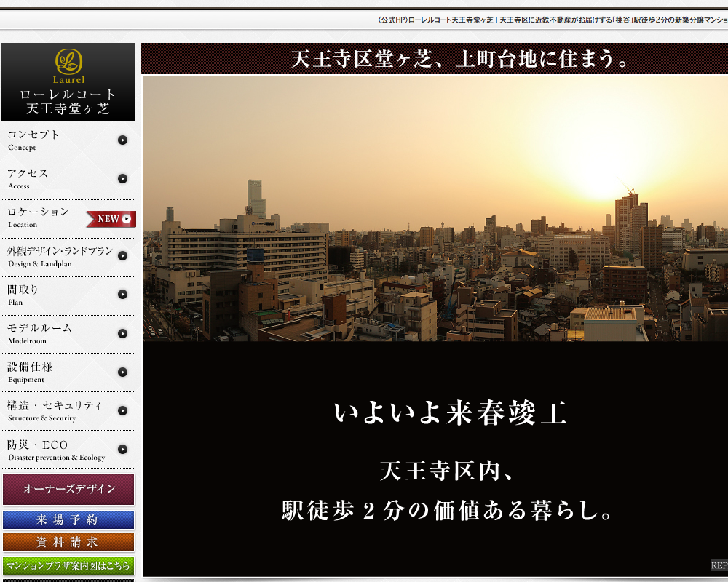Open the green マンションプラザ案内図 button
728x582 pixels.
[x=68, y=565]
